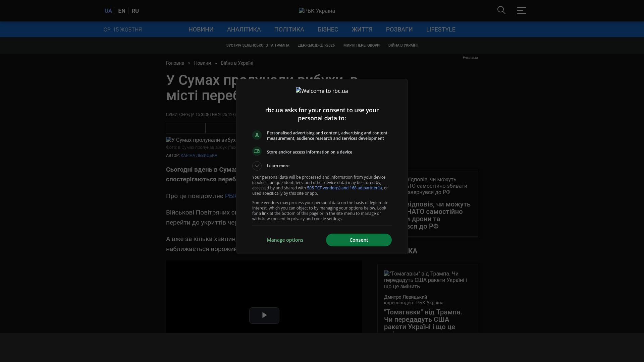The height and width of the screenshot is (362, 644).
Task: Open the hamburger menu icon
Action: tap(521, 10)
